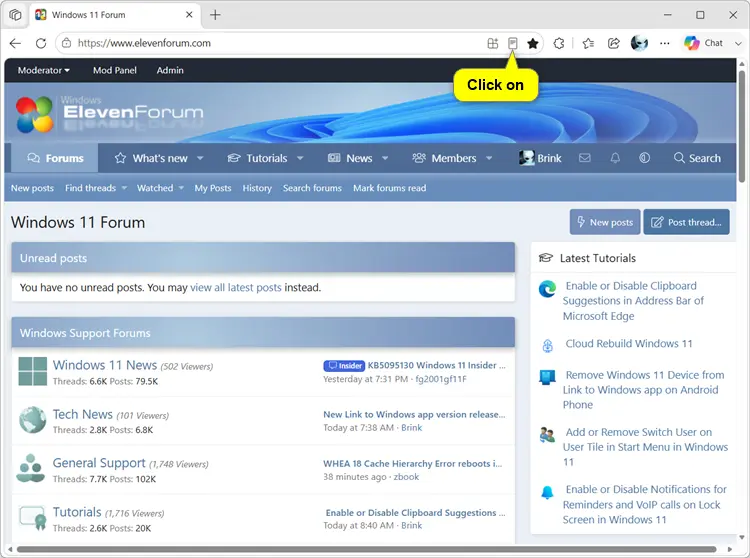This screenshot has width=750, height=558.
Task: Click Windows Support Forums category header
Action: click(x=263, y=333)
